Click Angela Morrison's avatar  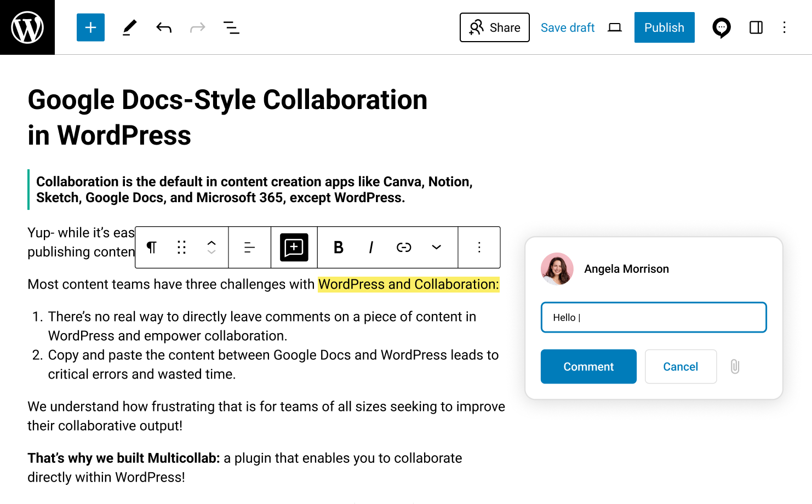tap(557, 269)
